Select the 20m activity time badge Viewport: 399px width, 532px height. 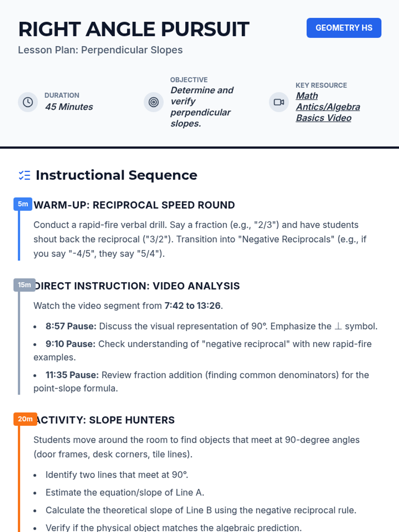point(25,419)
